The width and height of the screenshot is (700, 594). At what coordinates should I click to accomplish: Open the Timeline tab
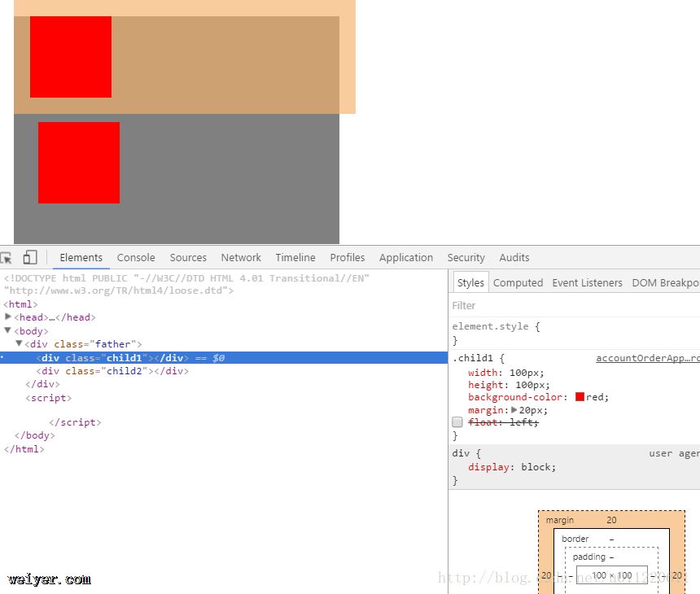(295, 257)
